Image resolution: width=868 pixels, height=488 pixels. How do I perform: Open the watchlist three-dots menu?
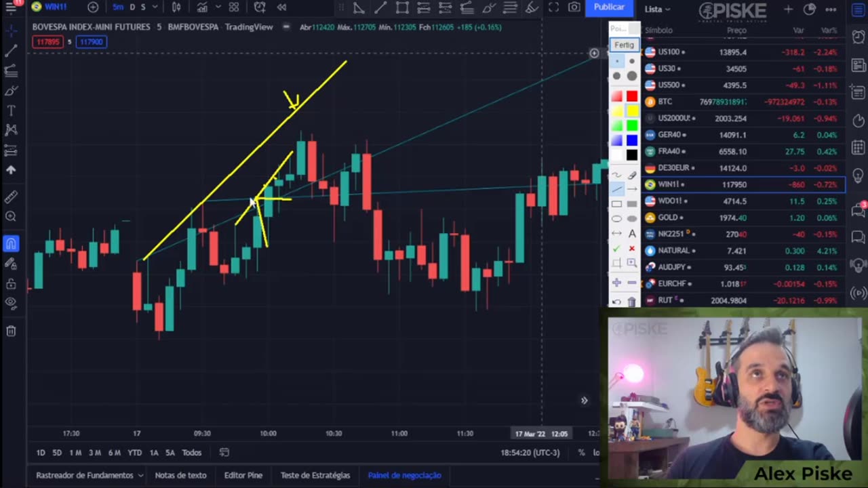831,9
